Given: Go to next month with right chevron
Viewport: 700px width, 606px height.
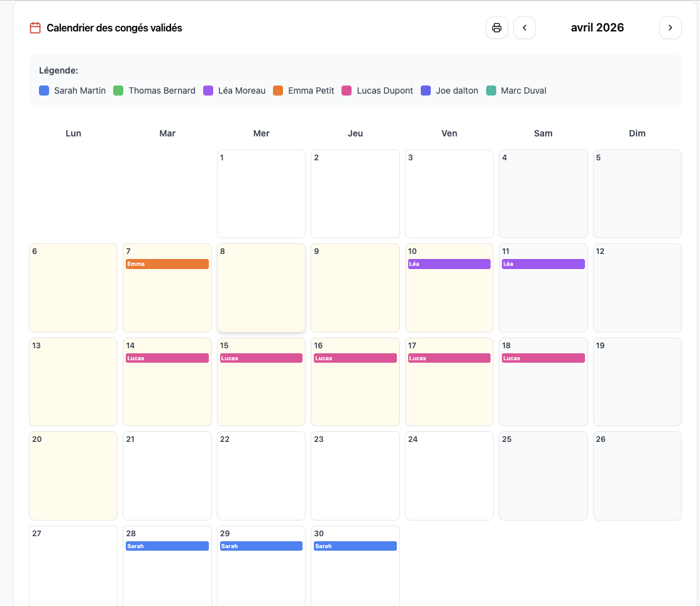Looking at the screenshot, I should coord(670,28).
